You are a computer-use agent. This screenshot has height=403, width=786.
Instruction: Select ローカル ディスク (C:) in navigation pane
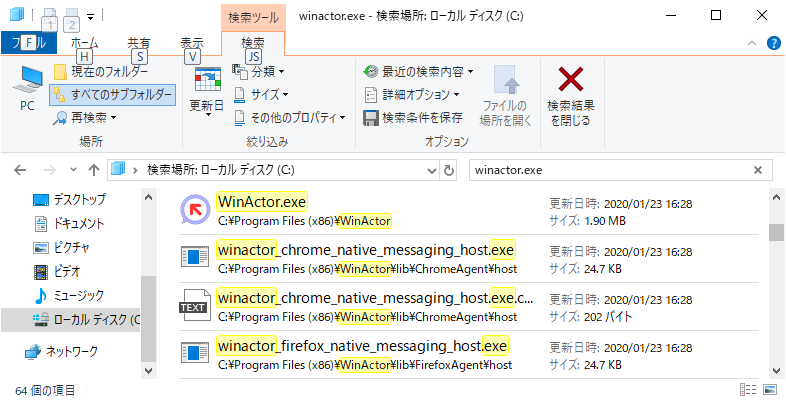point(71,319)
